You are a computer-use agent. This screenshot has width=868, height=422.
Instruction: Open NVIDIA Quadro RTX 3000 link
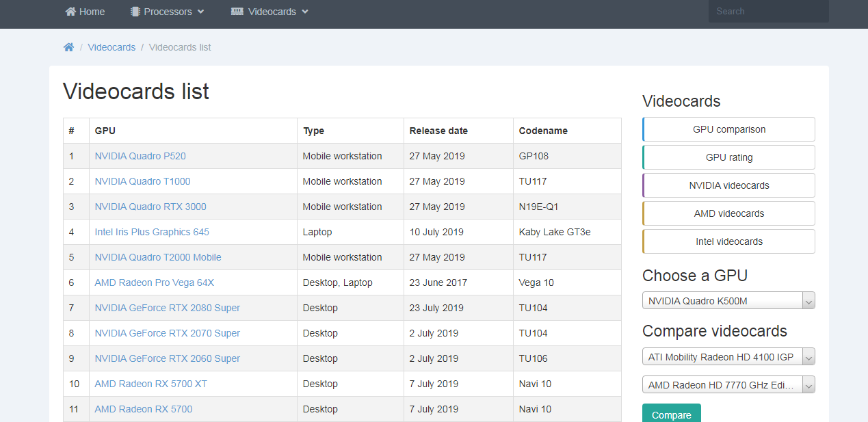pyautogui.click(x=150, y=207)
